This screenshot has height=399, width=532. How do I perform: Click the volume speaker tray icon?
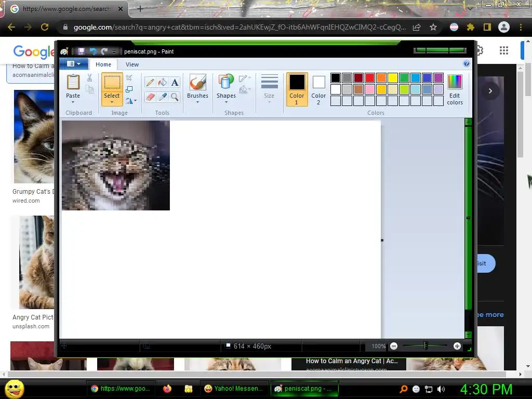[x=441, y=389]
